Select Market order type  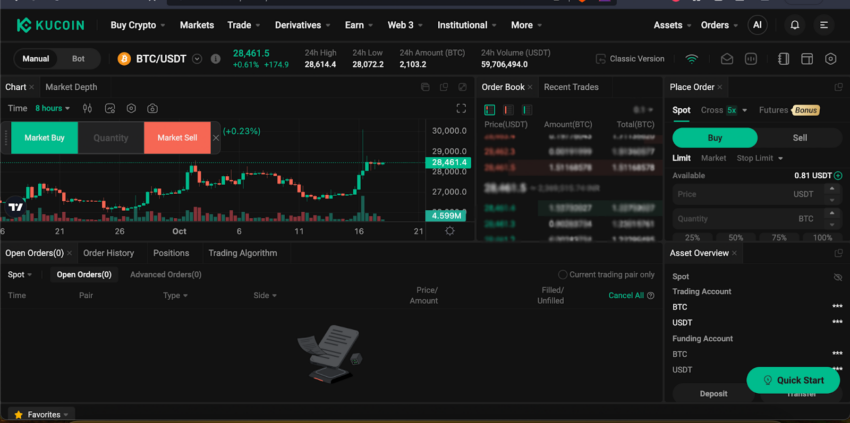click(x=713, y=158)
